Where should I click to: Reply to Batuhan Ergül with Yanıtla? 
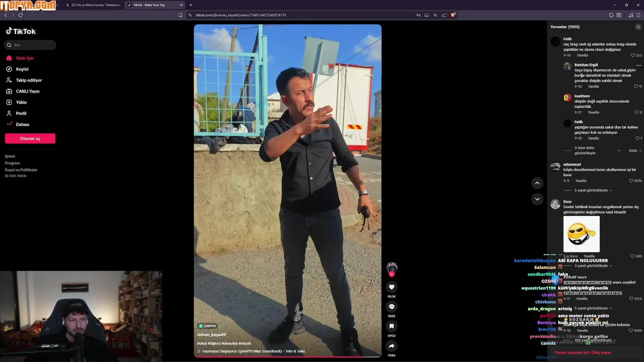point(593,86)
